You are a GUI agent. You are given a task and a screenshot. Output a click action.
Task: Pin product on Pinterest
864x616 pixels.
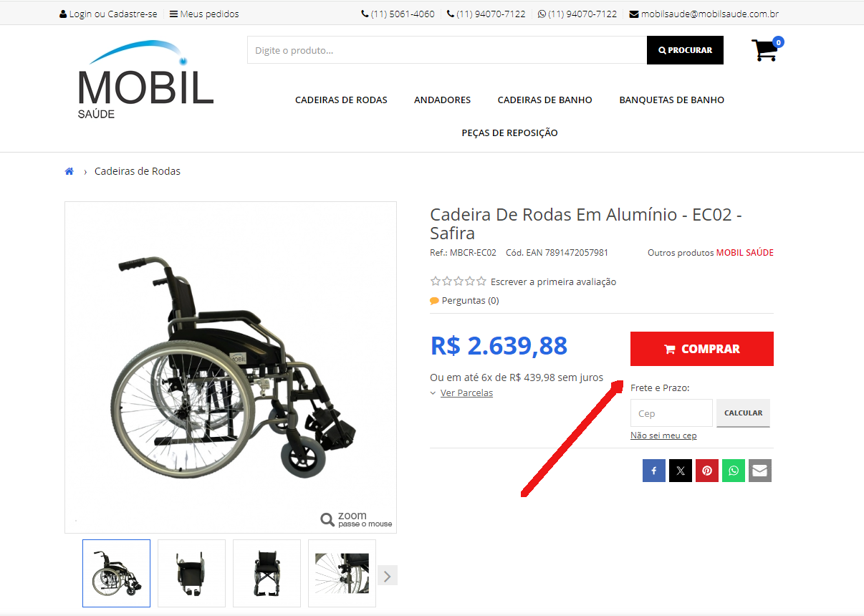[x=707, y=471]
